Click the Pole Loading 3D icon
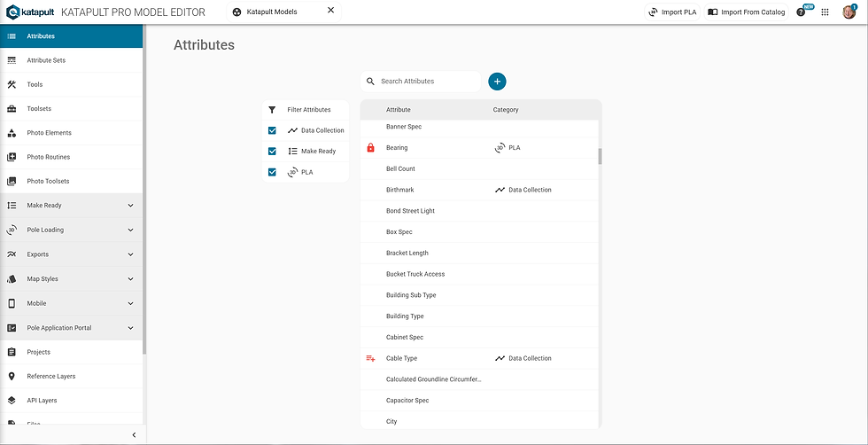Screen dimensions: 868x445 pyautogui.click(x=12, y=230)
